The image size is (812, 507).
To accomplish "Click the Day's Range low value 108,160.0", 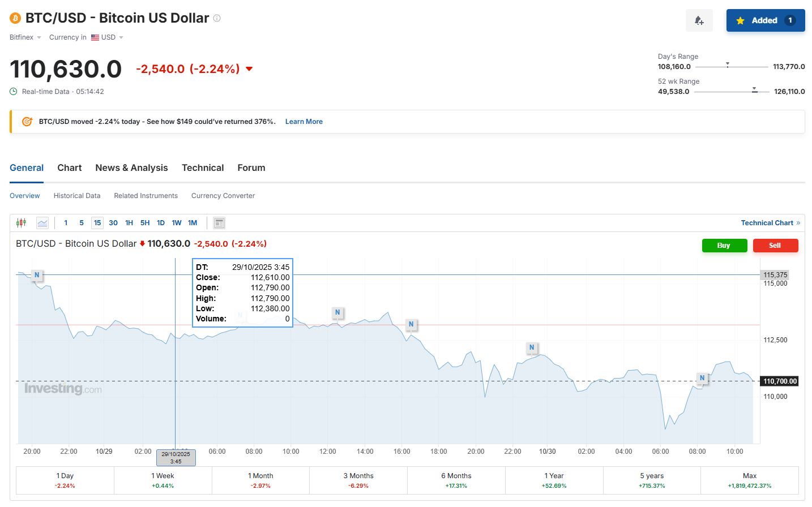I will pyautogui.click(x=674, y=67).
